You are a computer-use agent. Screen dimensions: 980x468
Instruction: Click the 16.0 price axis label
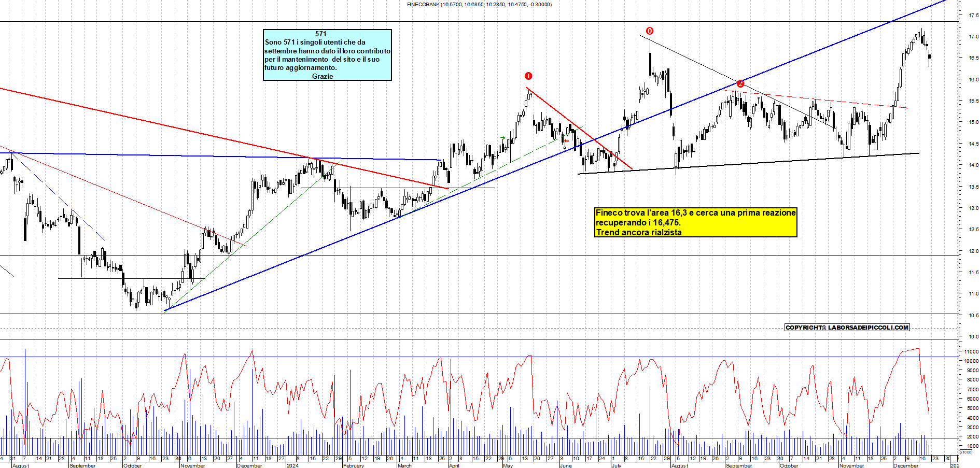point(973,80)
